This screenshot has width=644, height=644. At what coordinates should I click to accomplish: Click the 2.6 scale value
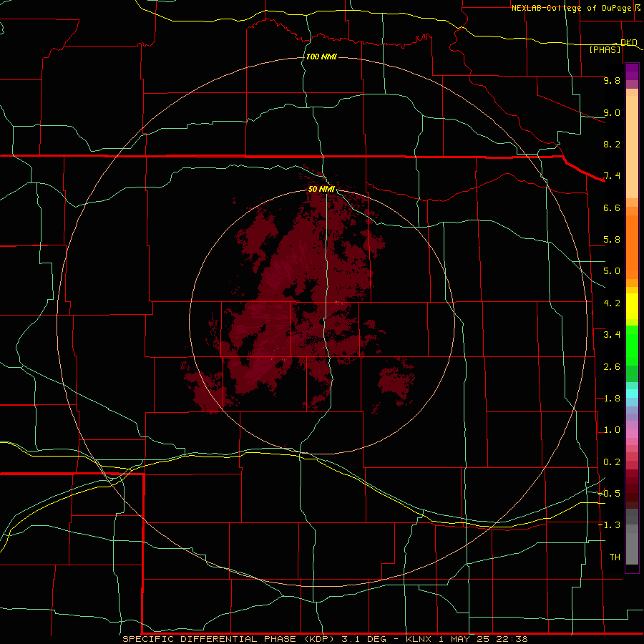coord(612,367)
